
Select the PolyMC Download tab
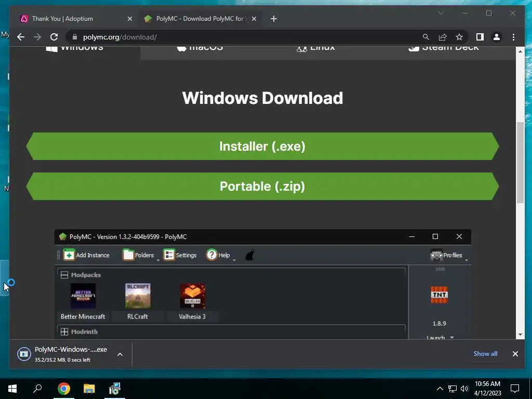[200, 19]
